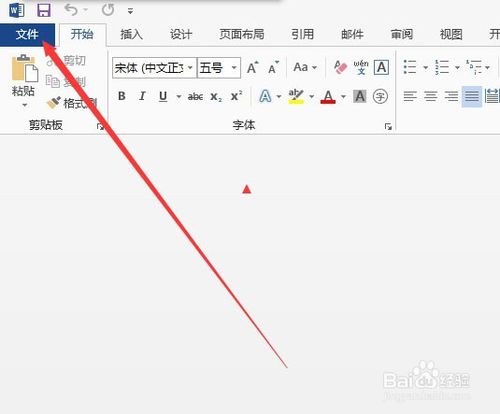Expand the font name dropdown arrow
The image size is (500, 414).
190,68
